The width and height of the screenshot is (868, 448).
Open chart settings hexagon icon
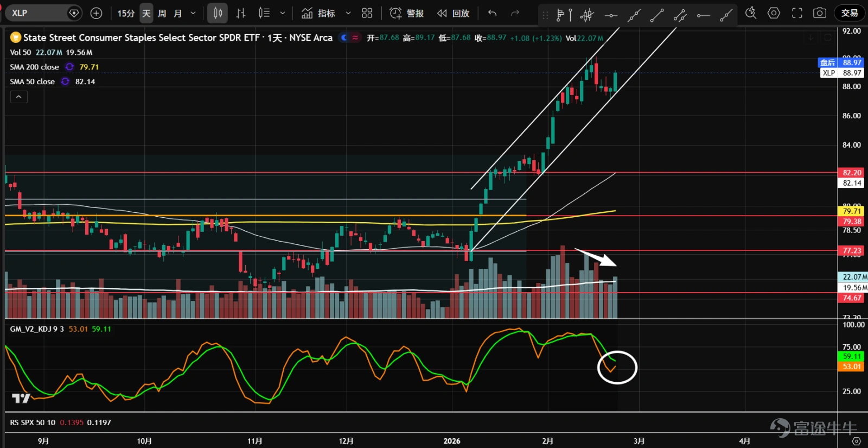pyautogui.click(x=774, y=13)
